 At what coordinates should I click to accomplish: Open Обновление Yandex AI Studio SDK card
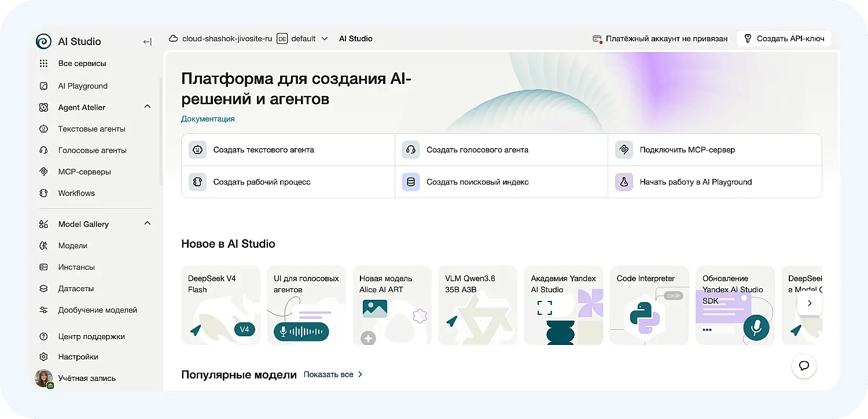(x=735, y=306)
